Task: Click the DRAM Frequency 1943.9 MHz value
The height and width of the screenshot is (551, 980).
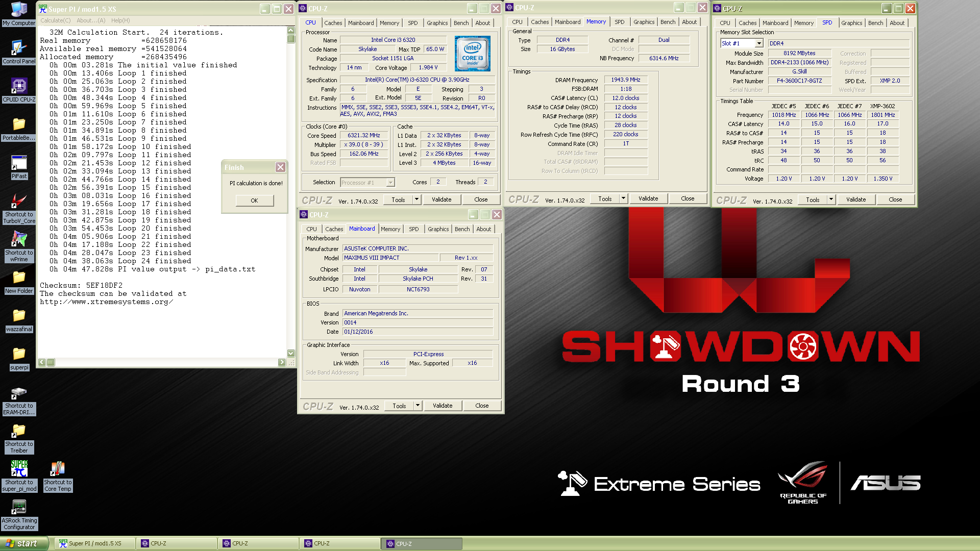Action: click(626, 80)
